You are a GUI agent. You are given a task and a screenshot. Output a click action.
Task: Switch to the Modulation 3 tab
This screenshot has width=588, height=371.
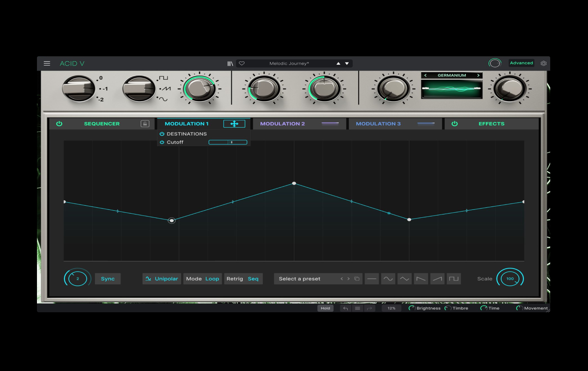pos(396,124)
